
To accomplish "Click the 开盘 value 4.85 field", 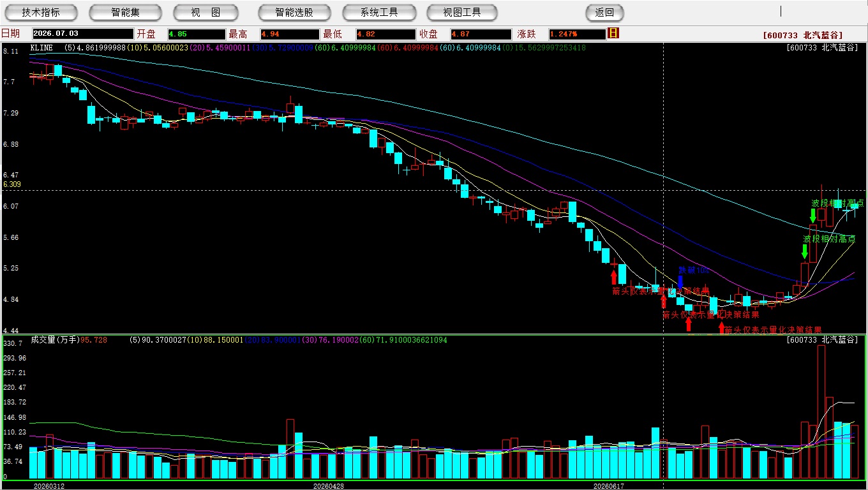I will [197, 34].
